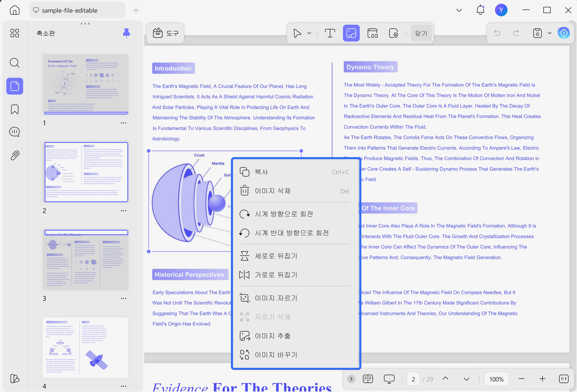Choose 이미지 삭제 from context menu
The image size is (577, 392).
pyautogui.click(x=295, y=191)
